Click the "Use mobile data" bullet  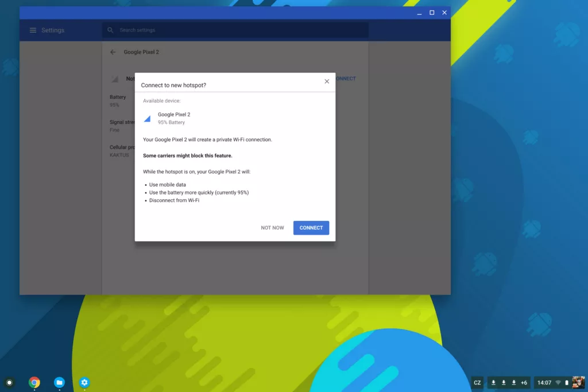pos(168,185)
